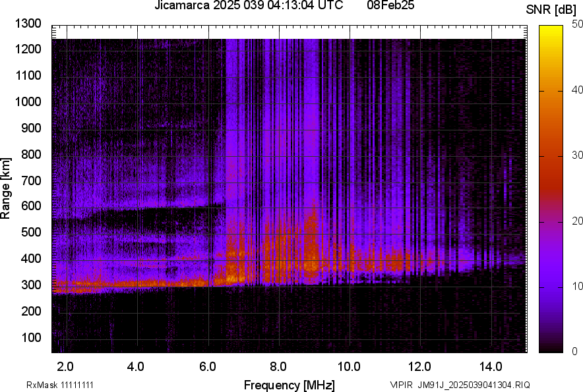
Task: Click the black bottom of the SNR colorbar
Action: click(551, 348)
